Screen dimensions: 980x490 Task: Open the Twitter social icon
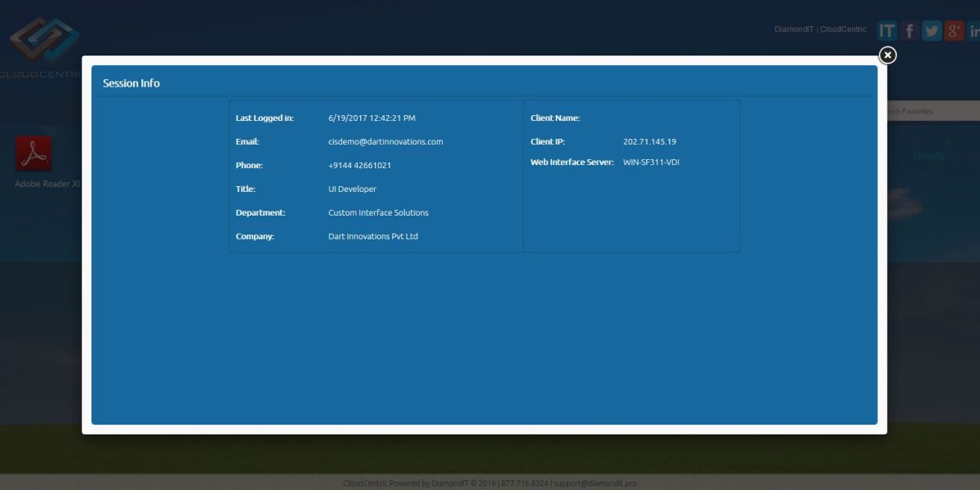(931, 30)
